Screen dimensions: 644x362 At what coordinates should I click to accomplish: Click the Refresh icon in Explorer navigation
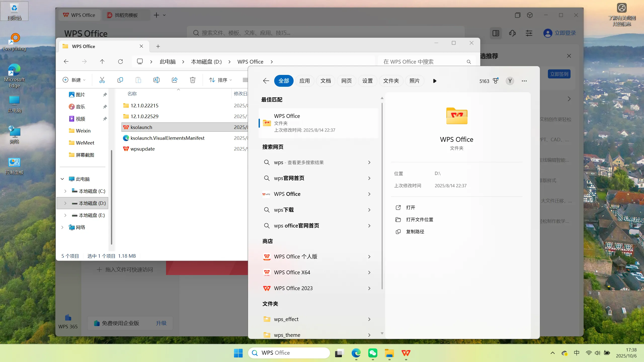coord(120,62)
